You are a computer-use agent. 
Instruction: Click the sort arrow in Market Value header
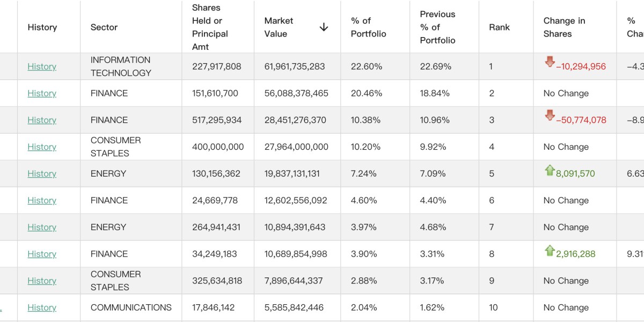(x=324, y=27)
